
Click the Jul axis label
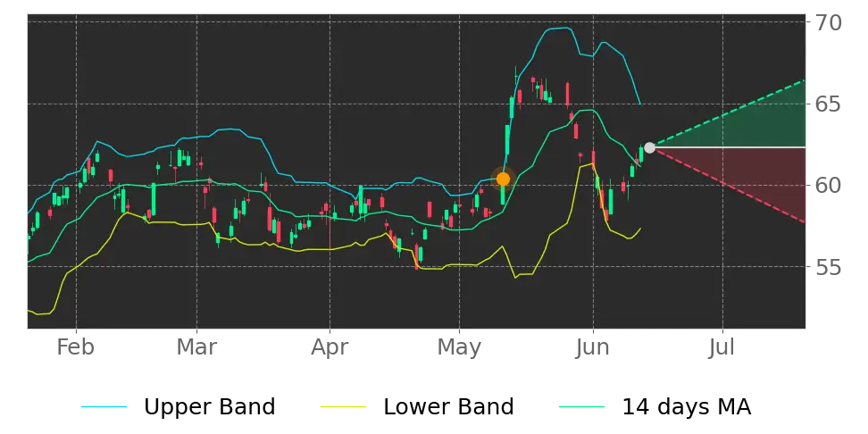point(722,347)
